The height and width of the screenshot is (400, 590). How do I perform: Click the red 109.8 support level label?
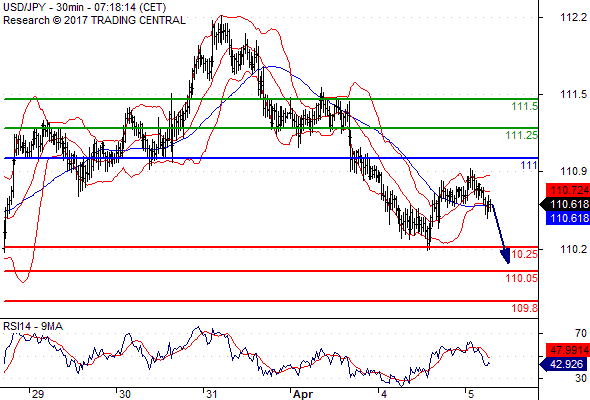tap(525, 308)
